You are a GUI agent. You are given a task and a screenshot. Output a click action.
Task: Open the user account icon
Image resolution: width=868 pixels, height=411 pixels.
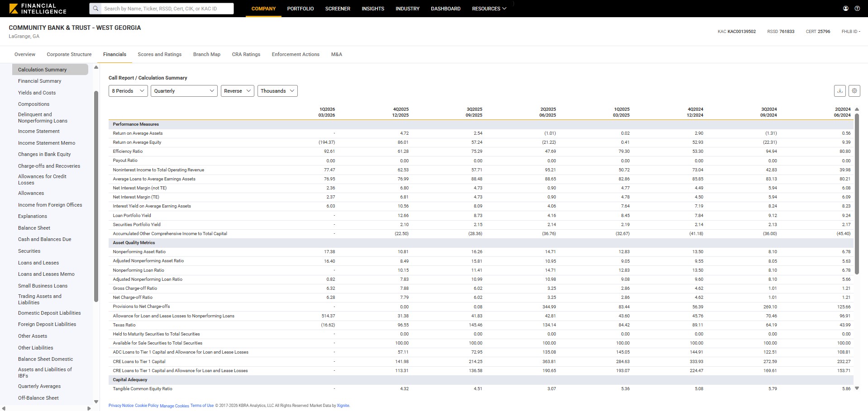[845, 9]
